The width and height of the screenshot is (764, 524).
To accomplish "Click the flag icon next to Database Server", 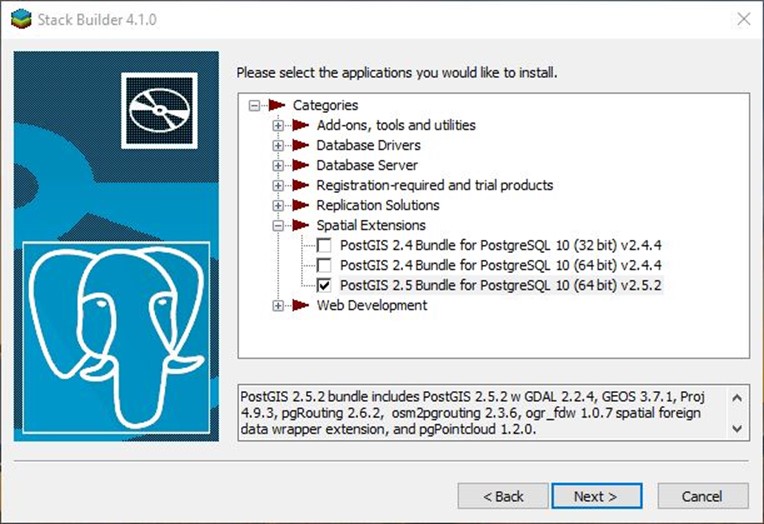I will point(301,165).
